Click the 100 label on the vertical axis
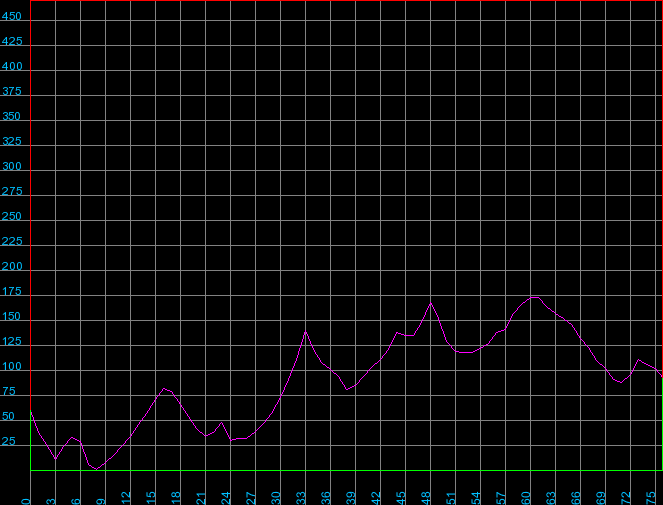This screenshot has height=505, width=663. pyautogui.click(x=11, y=366)
